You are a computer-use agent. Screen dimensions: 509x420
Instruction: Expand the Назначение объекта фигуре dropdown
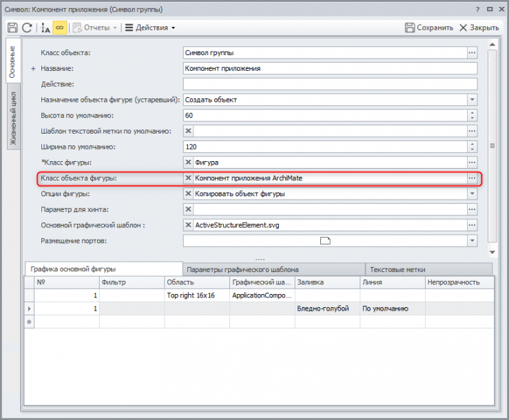pos(472,100)
